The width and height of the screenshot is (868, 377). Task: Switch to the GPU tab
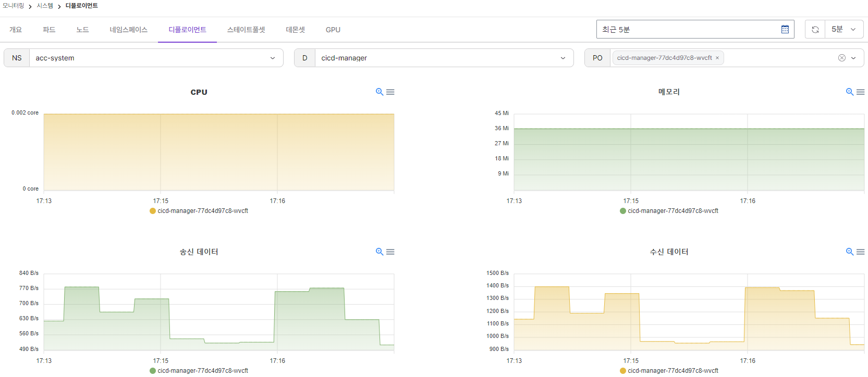pyautogui.click(x=333, y=30)
